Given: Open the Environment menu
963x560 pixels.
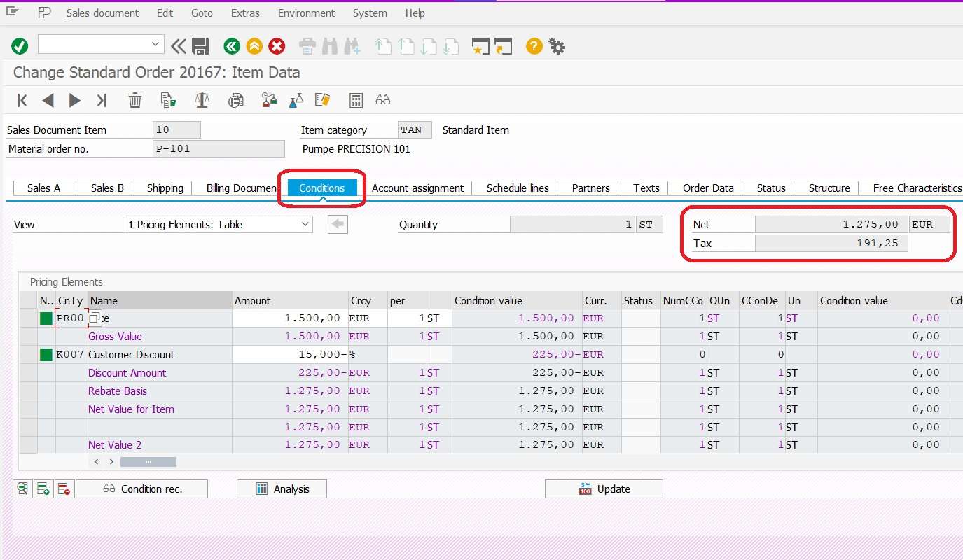Looking at the screenshot, I should 306,13.
